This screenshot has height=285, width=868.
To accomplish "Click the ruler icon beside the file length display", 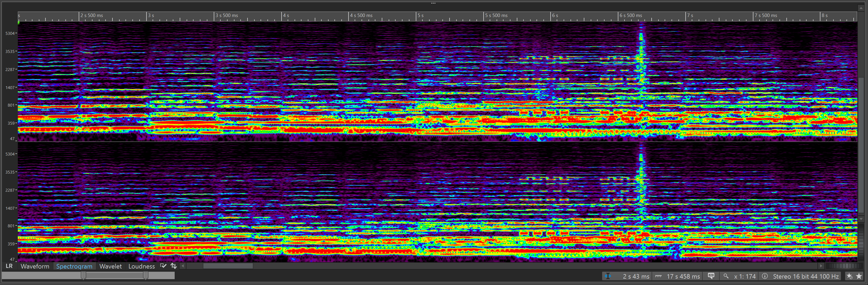I will point(658,276).
